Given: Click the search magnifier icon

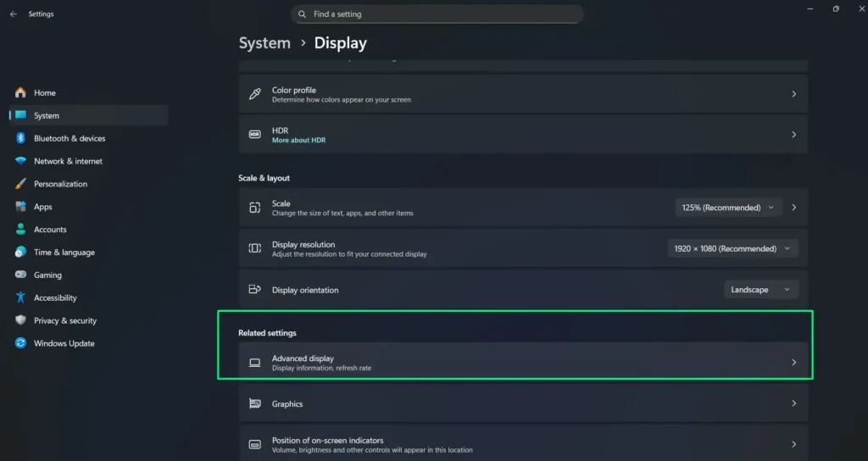Looking at the screenshot, I should pyautogui.click(x=303, y=14).
